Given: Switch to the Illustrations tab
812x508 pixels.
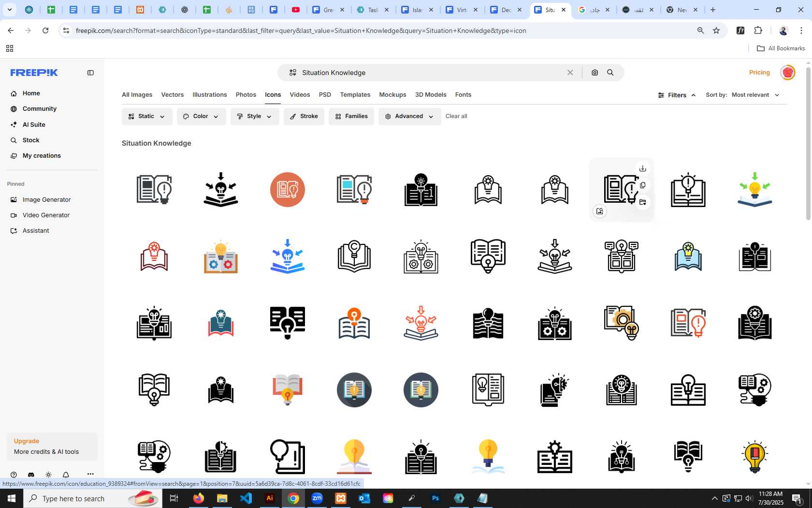Looking at the screenshot, I should click(210, 95).
